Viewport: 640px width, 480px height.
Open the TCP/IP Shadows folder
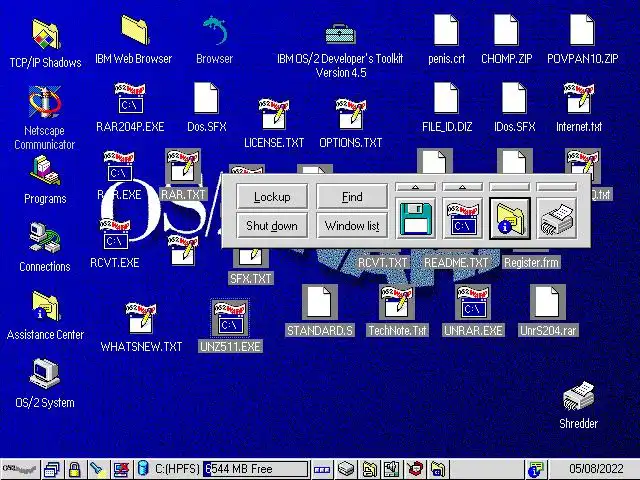click(46, 35)
